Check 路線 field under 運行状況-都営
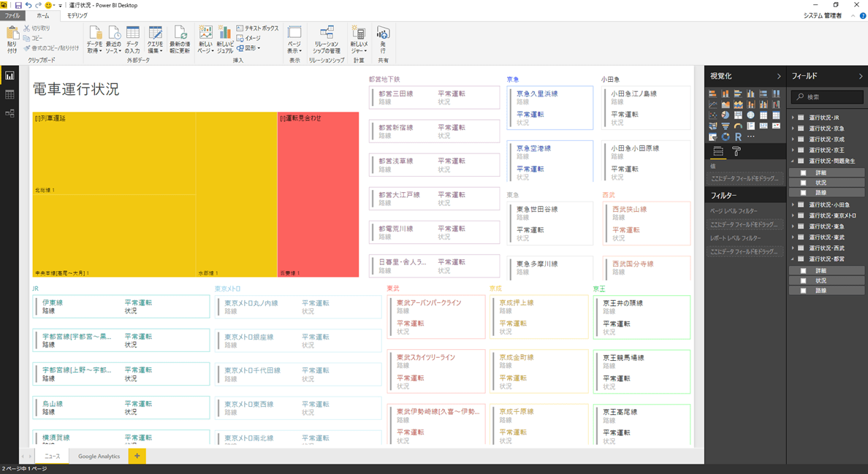This screenshot has height=474, width=868. pos(803,291)
